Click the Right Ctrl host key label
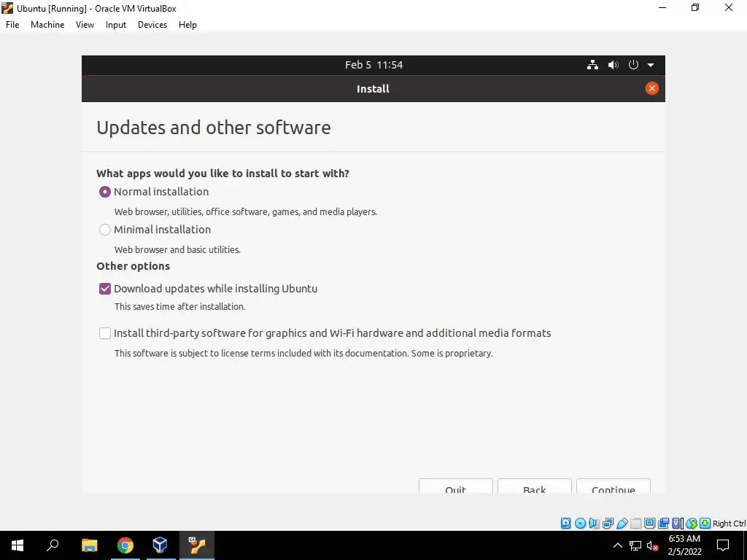 pos(729,524)
